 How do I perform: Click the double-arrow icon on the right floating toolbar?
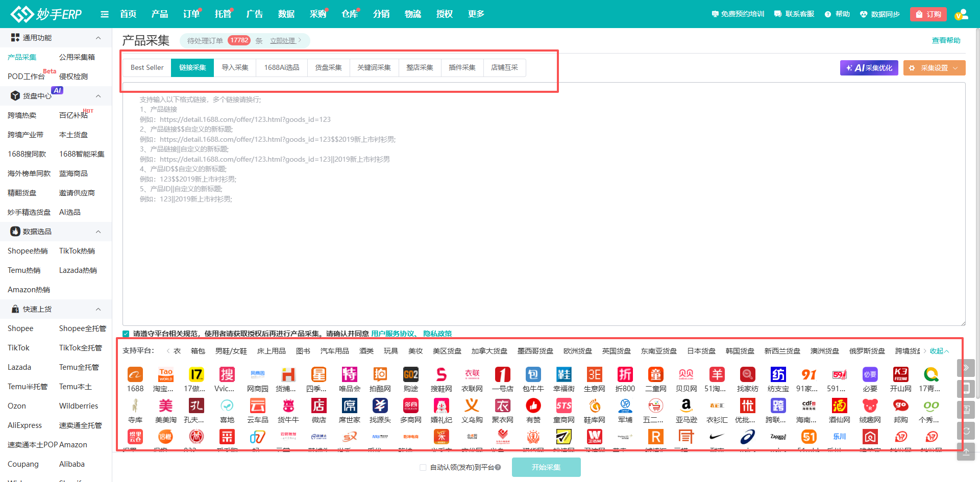click(x=966, y=368)
